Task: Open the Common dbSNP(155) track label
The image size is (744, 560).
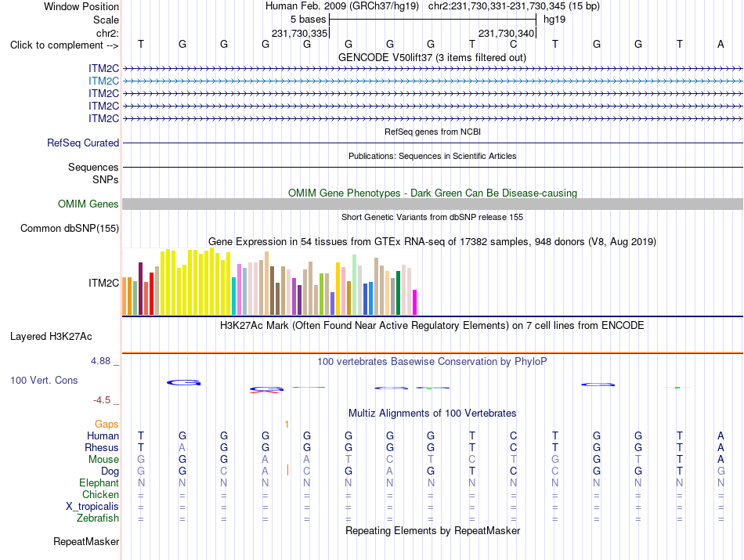Action: pyautogui.click(x=70, y=228)
